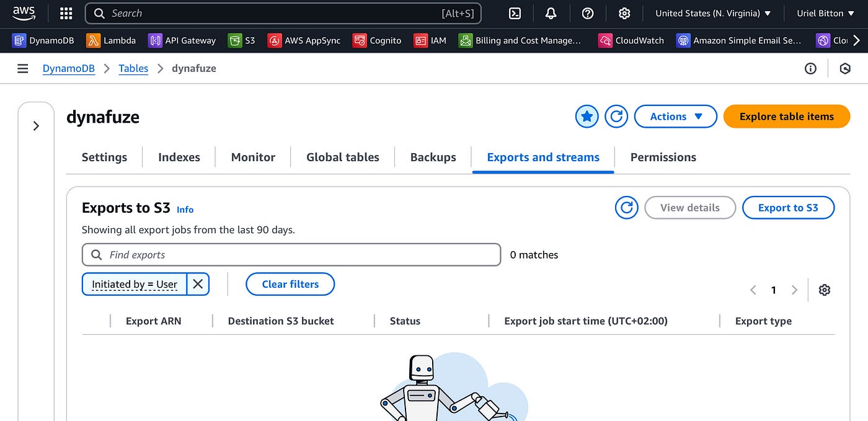Image resolution: width=868 pixels, height=421 pixels.
Task: Go to Tables breadcrumb link
Action: [133, 68]
